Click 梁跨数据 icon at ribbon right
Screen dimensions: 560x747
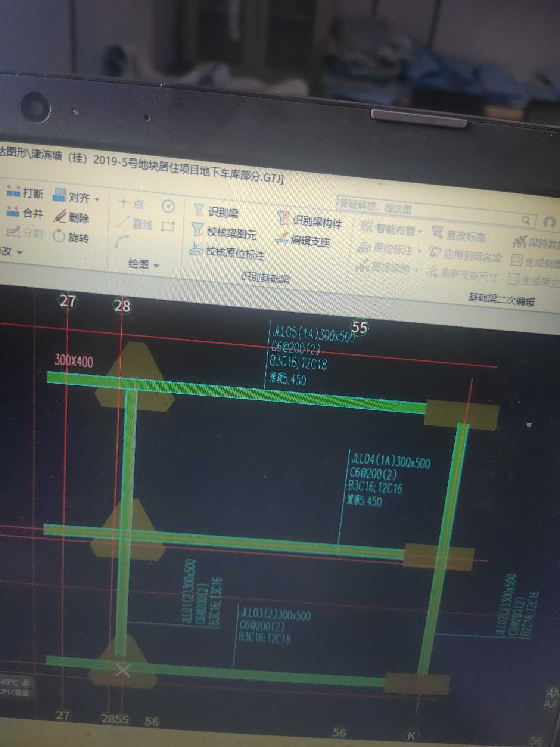pos(520,242)
